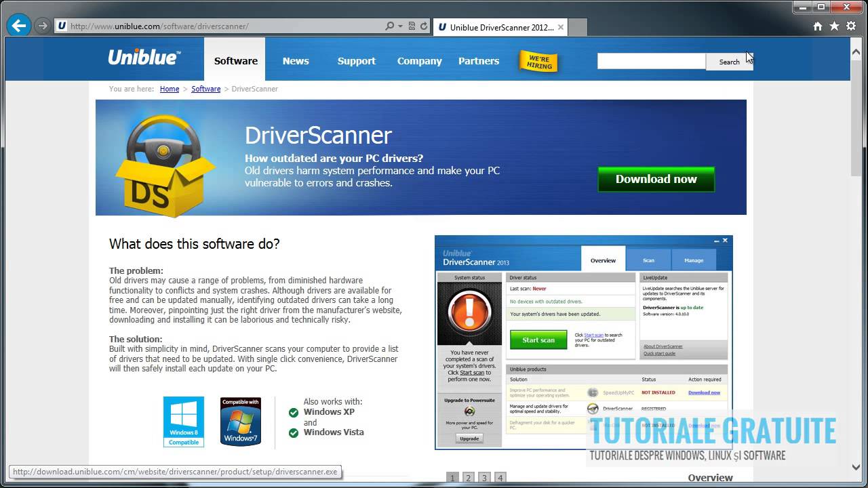Viewport: 868px width, 488px height.
Task: Click the browser forward arrow button
Action: click(43, 26)
